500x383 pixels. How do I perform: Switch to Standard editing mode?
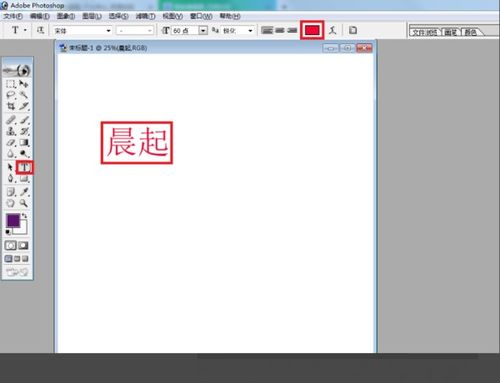[x=10, y=246]
